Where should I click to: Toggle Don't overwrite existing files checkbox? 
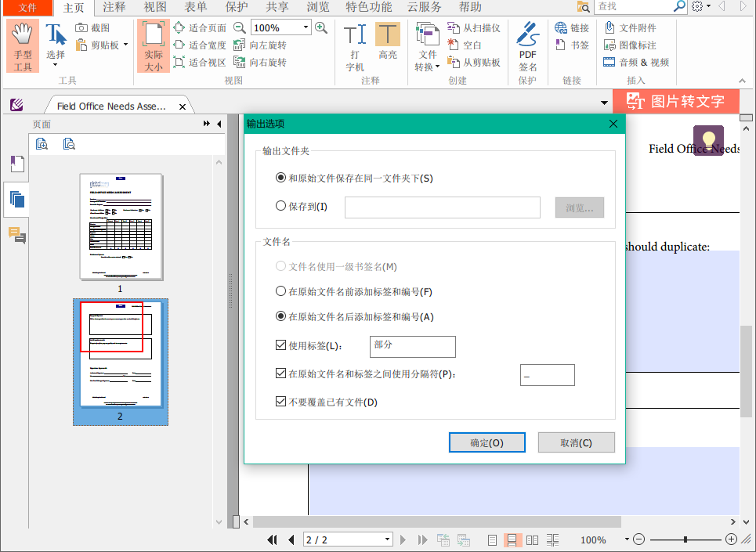click(281, 402)
